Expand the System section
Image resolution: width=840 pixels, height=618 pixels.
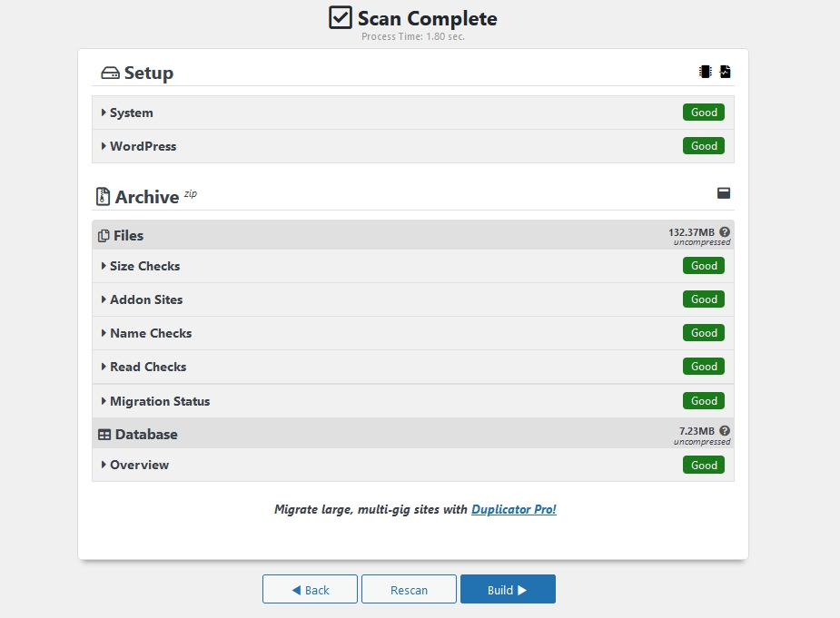(x=132, y=113)
